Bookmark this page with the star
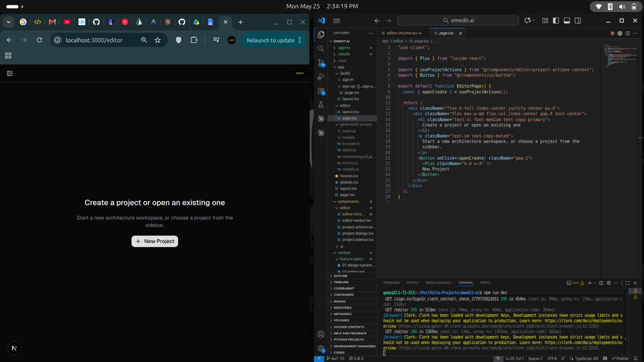The height and width of the screenshot is (362, 644). (x=158, y=40)
